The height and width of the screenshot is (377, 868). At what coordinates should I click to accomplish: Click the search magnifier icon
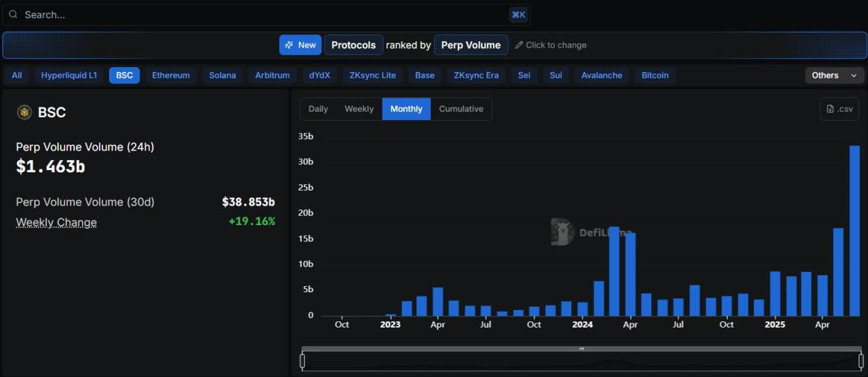pyautogui.click(x=13, y=14)
